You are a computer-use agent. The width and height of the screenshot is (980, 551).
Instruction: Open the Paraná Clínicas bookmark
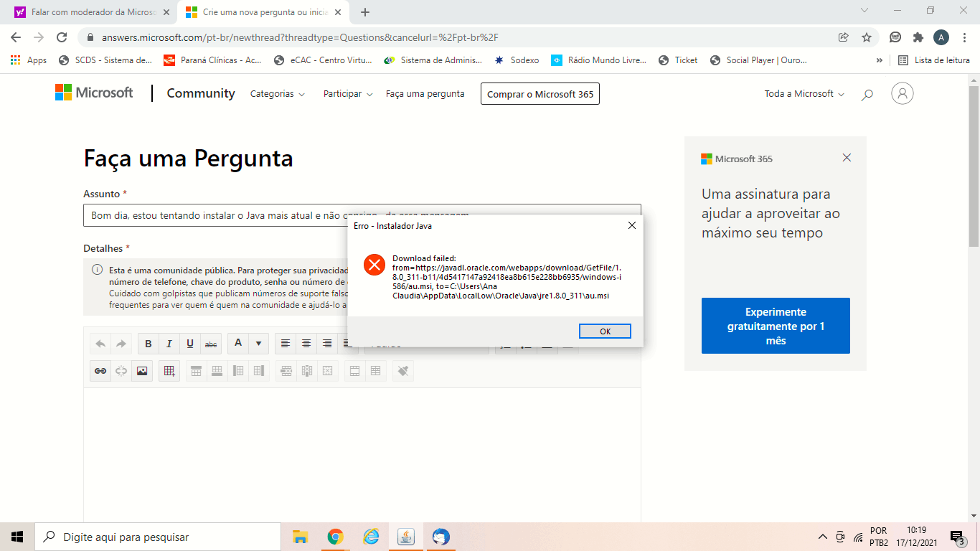pos(213,60)
